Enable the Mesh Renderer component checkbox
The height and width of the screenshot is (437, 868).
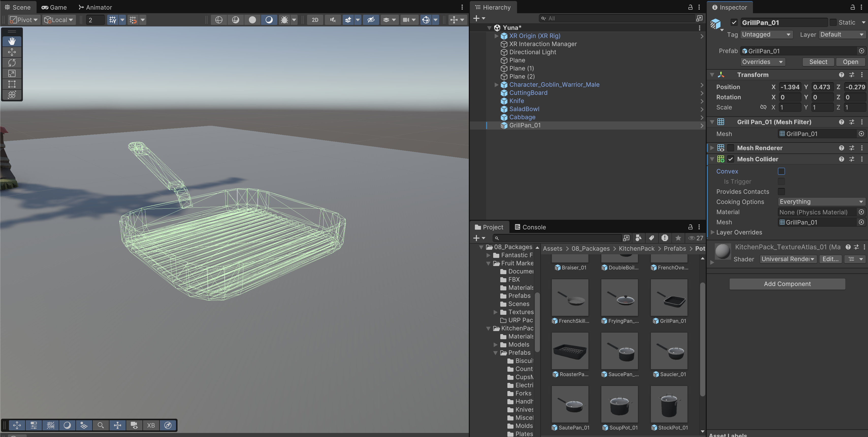pos(731,148)
